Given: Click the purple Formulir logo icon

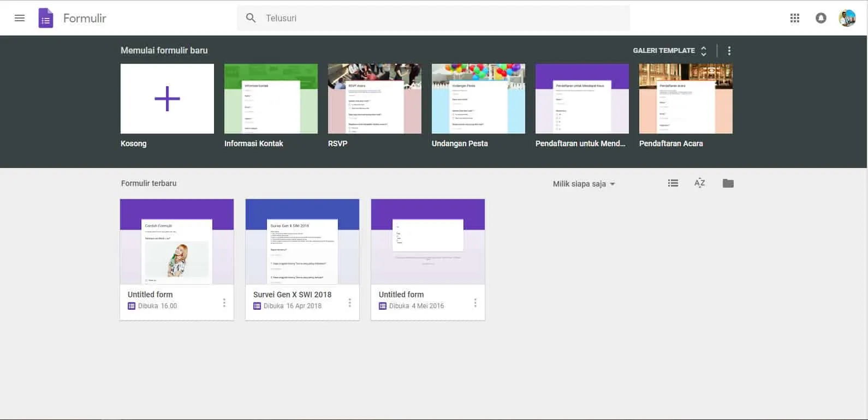Looking at the screenshot, I should pyautogui.click(x=46, y=19).
